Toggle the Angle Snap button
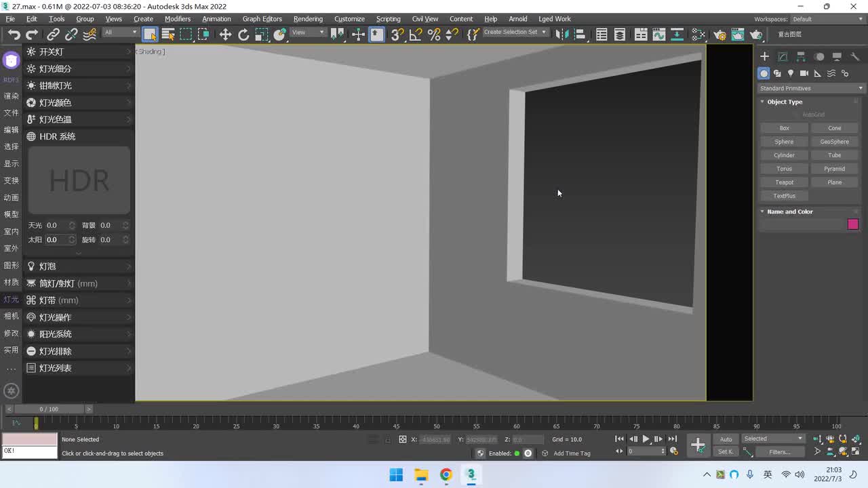The height and width of the screenshot is (488, 868). pyautogui.click(x=416, y=35)
